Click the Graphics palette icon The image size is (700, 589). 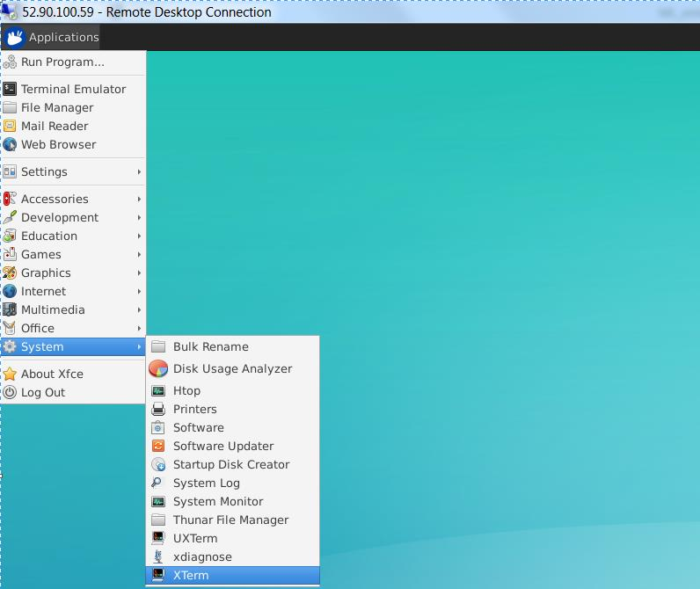point(10,273)
